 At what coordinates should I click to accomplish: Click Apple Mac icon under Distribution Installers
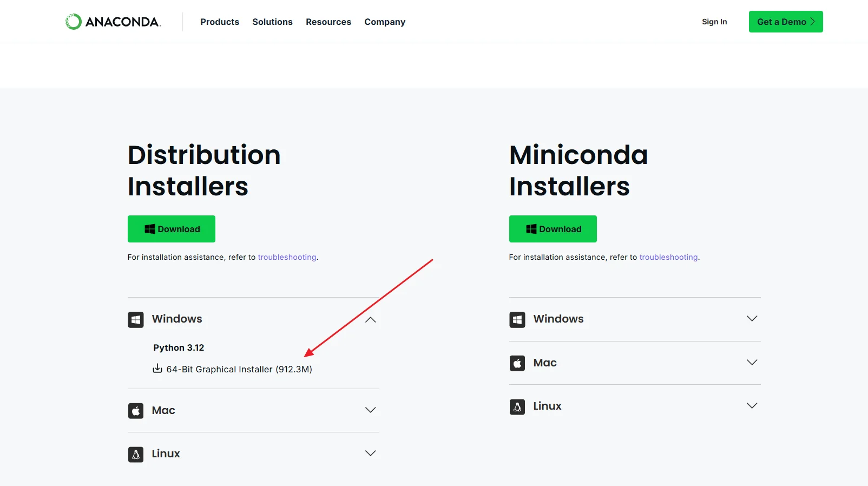(x=136, y=411)
